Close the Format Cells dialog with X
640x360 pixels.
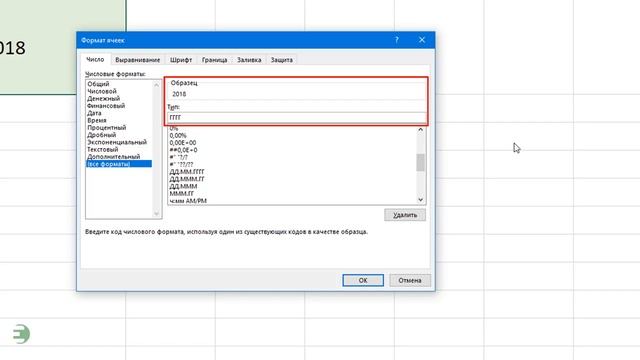[422, 40]
